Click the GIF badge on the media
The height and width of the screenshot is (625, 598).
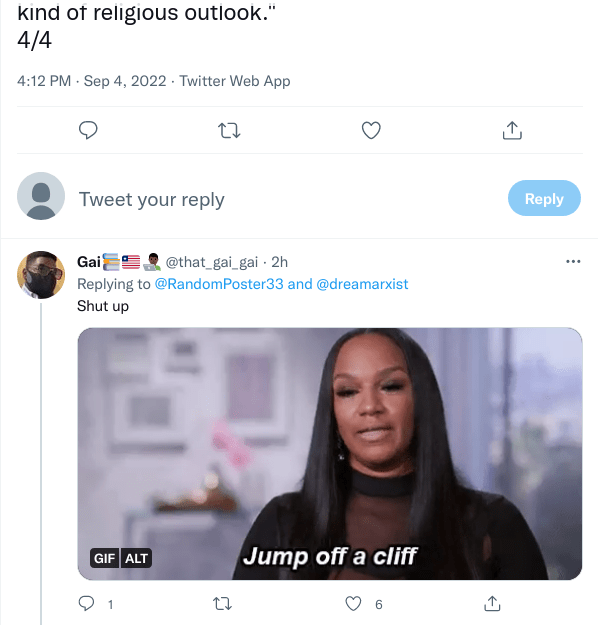tap(104, 558)
